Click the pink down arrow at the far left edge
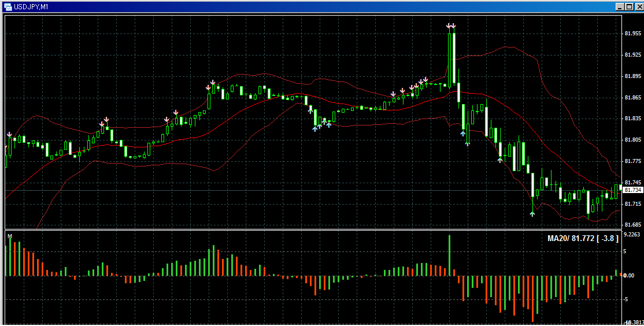644x326 pixels. click(9, 135)
